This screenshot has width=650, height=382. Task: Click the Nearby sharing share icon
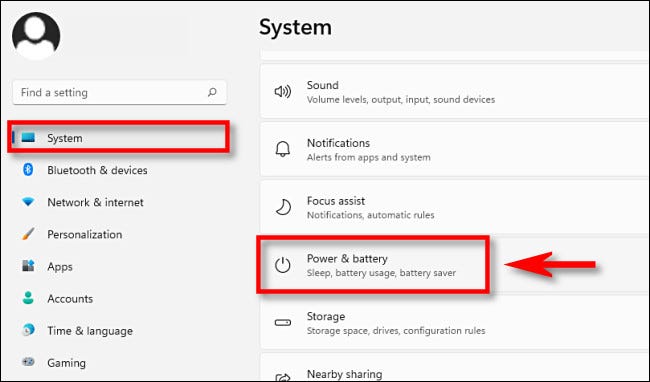[283, 377]
